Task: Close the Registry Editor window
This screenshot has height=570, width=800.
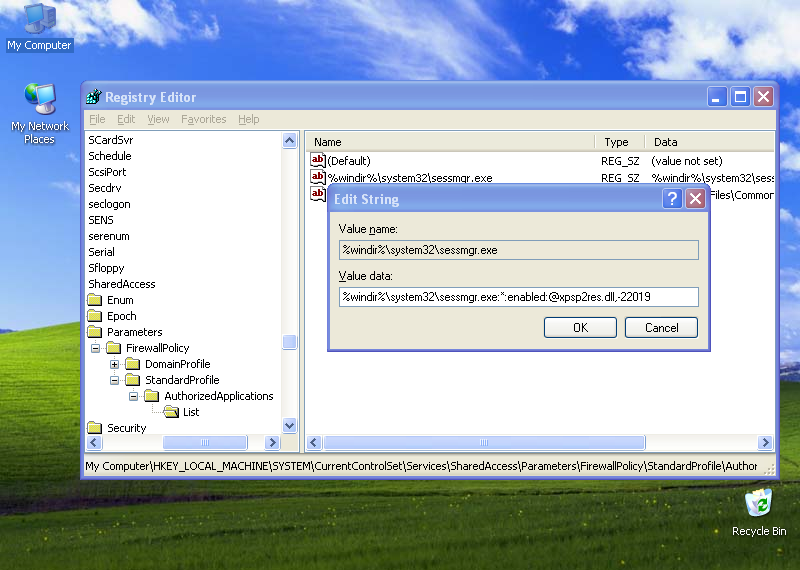Action: coord(764,96)
